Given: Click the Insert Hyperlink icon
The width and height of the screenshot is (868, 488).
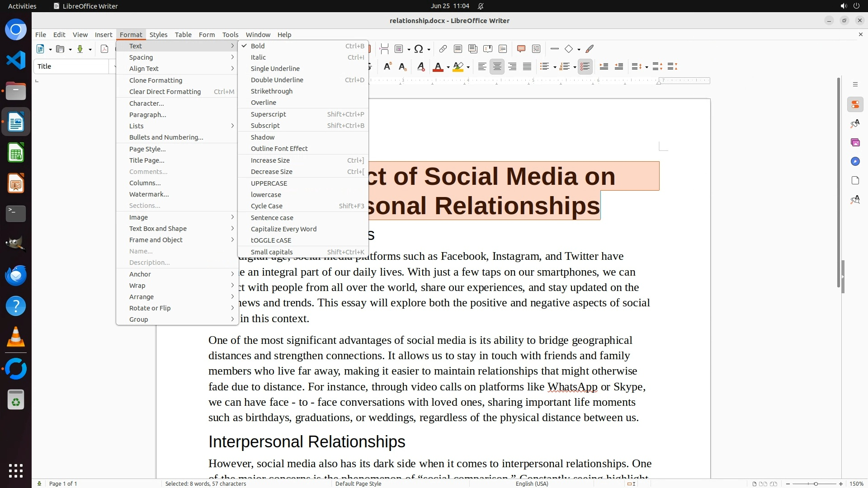Looking at the screenshot, I should 443,49.
